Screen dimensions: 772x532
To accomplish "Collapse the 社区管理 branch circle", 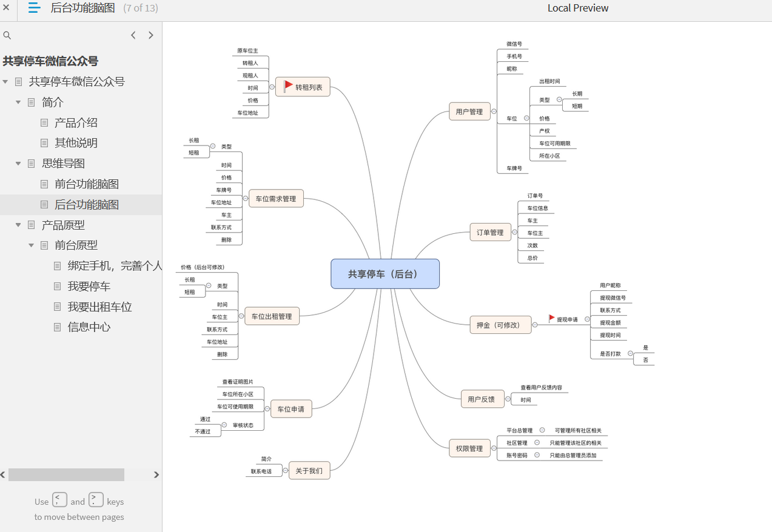I will pos(537,443).
